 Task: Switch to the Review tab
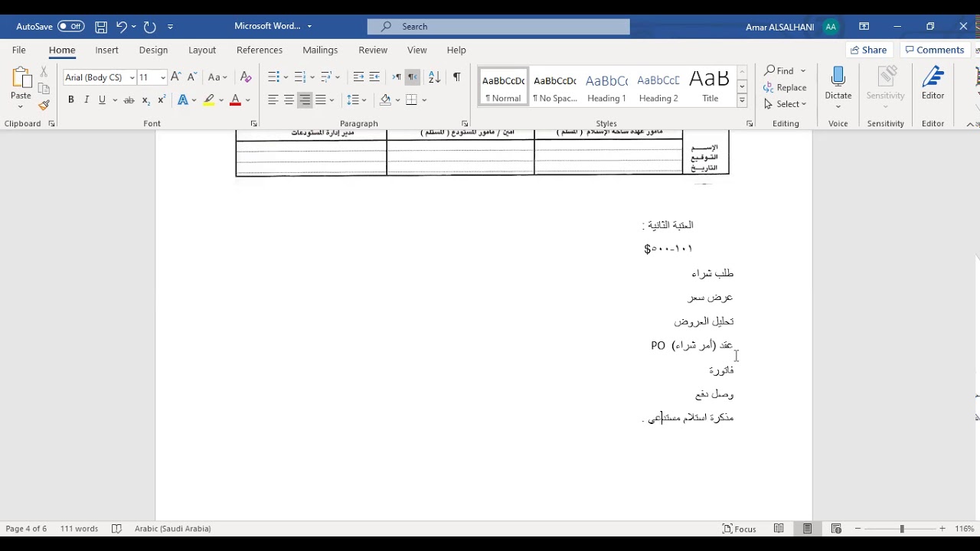(373, 50)
